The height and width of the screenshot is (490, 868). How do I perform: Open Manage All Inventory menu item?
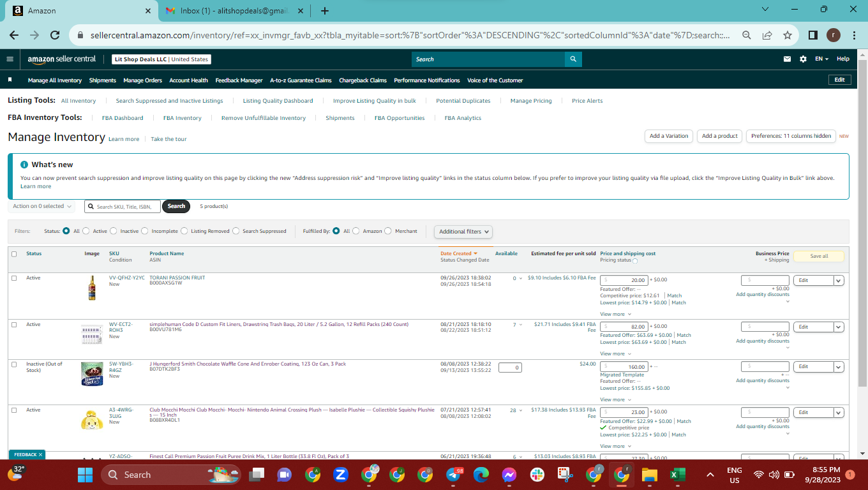click(55, 80)
